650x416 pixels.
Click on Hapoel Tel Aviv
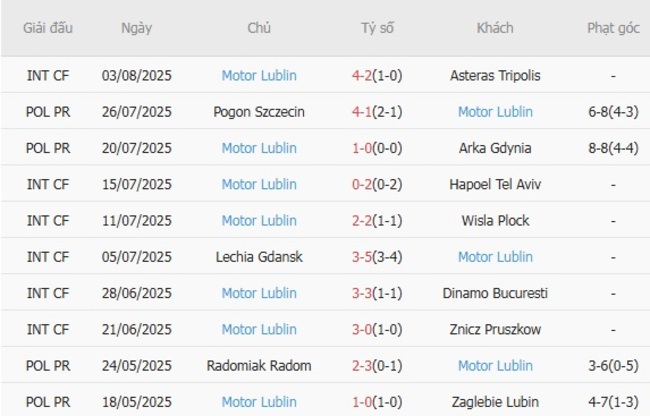pyautogui.click(x=495, y=184)
